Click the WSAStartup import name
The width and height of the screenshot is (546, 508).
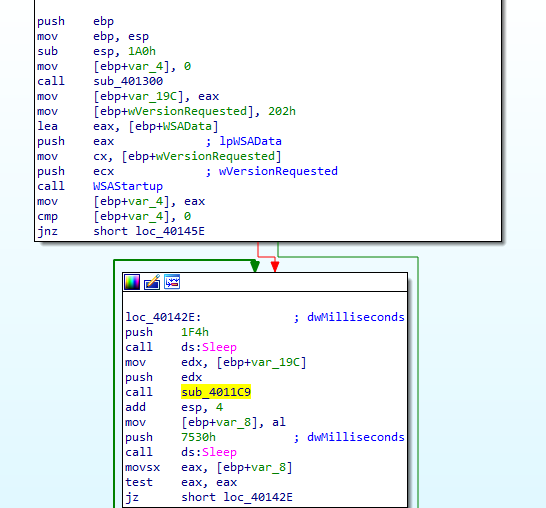[x=128, y=186]
